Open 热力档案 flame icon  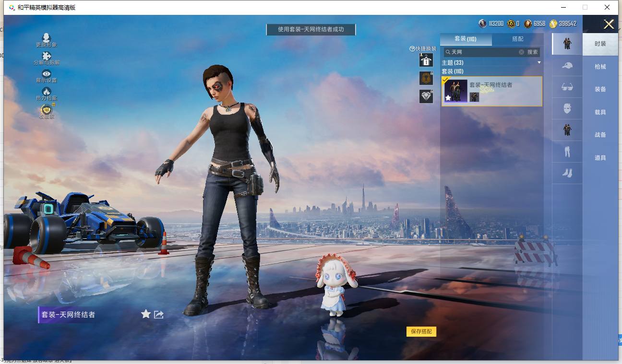(47, 91)
